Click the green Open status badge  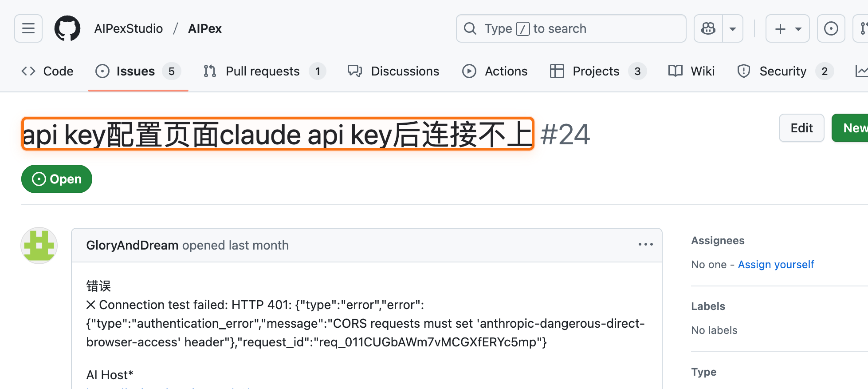(x=57, y=179)
